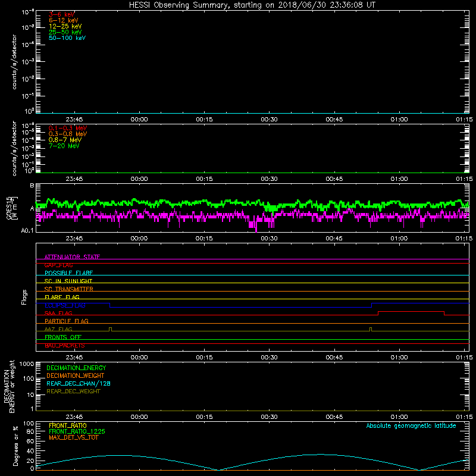Click the vertical Flags axis title
Screen dimensions: 476x476
coord(24,297)
